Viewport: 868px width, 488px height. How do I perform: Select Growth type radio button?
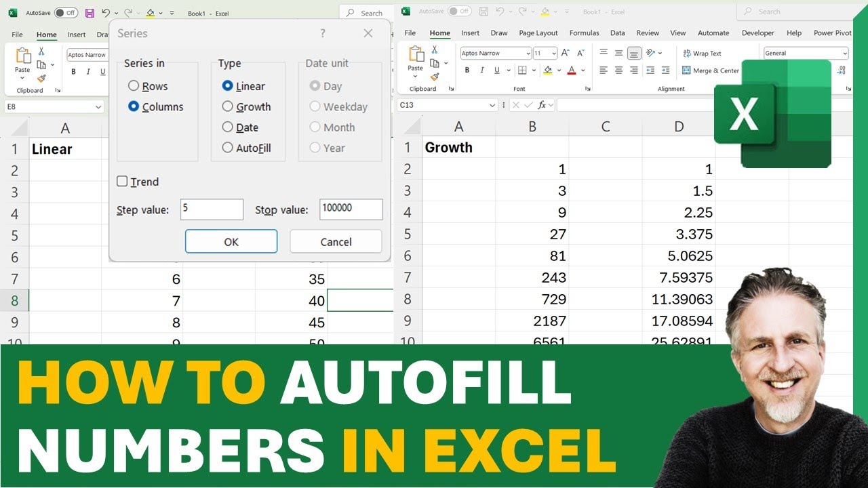point(228,106)
